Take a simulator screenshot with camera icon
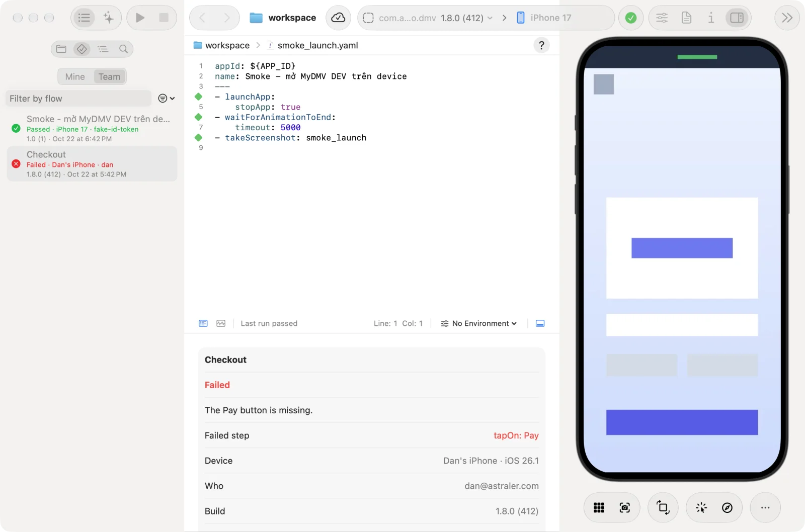 [x=625, y=508]
